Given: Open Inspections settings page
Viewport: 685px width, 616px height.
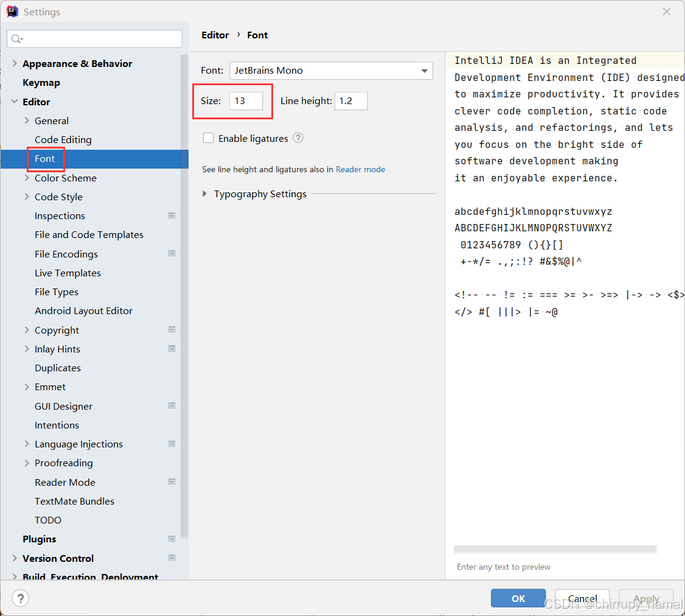Looking at the screenshot, I should (x=60, y=216).
